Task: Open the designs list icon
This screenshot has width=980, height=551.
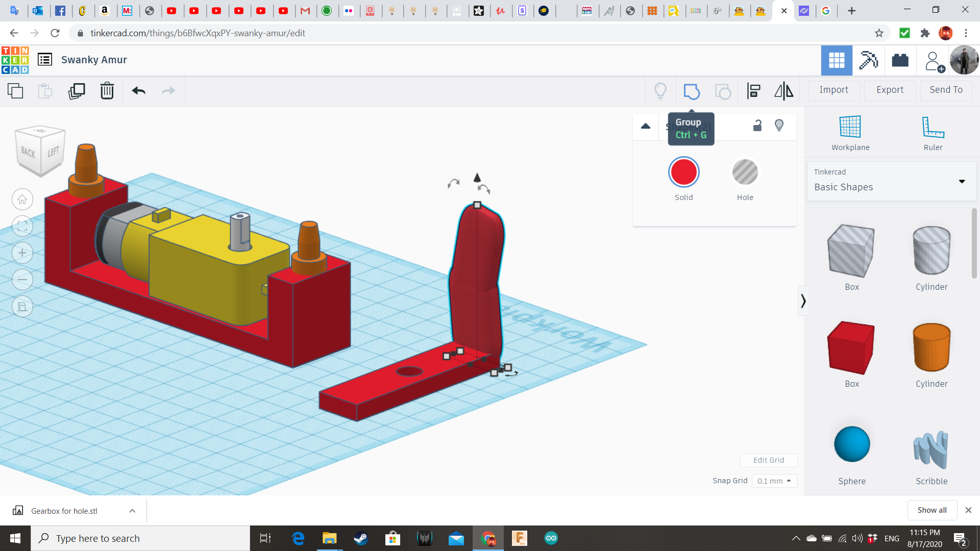Action: coord(45,60)
